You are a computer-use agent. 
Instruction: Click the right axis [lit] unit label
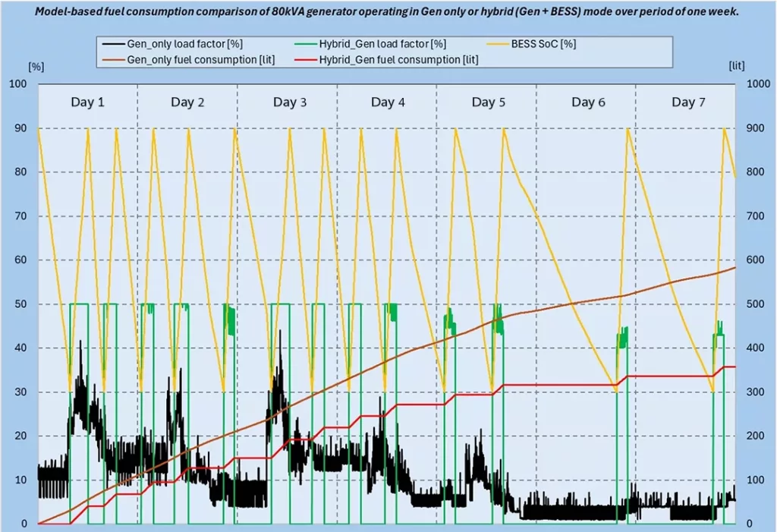tap(735, 66)
